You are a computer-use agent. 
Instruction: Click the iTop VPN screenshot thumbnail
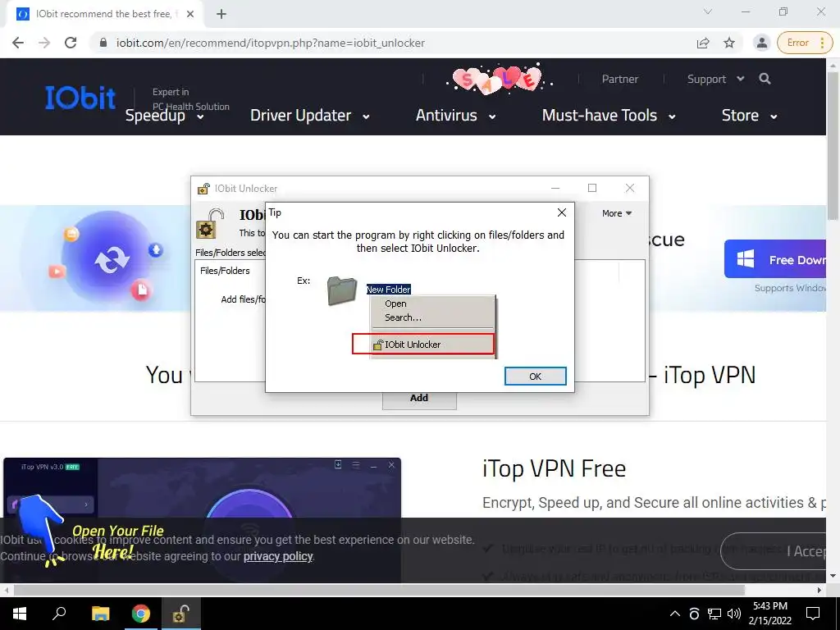202,519
